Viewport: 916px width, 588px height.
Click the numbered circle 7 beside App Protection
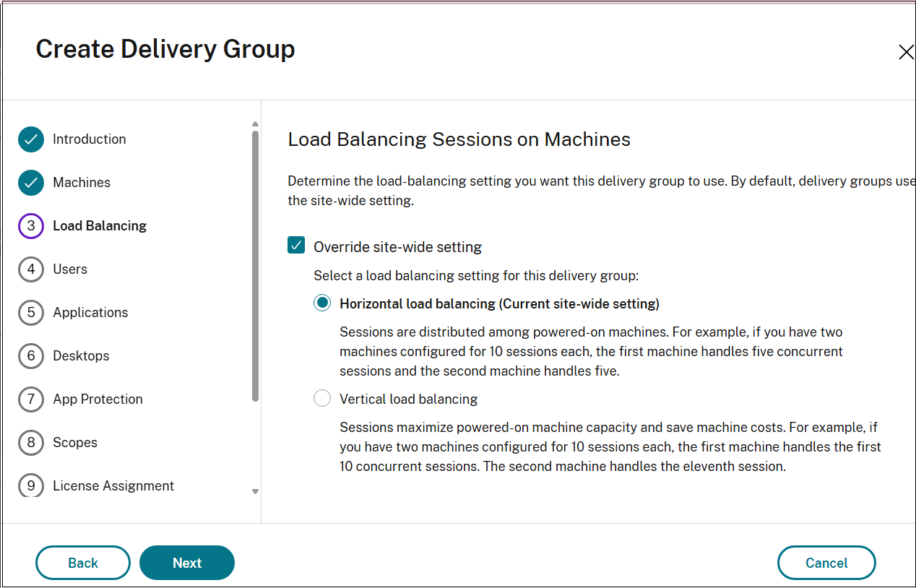30,399
